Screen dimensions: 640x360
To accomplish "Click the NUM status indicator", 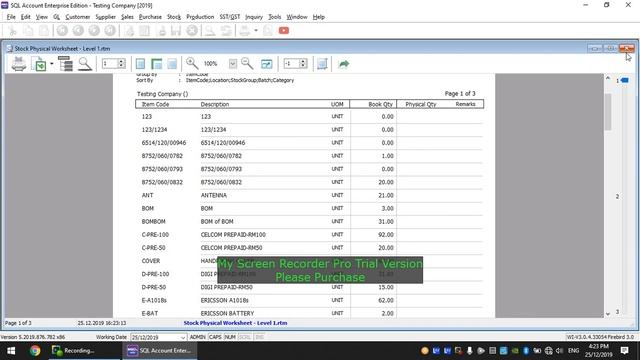I will point(230,337).
